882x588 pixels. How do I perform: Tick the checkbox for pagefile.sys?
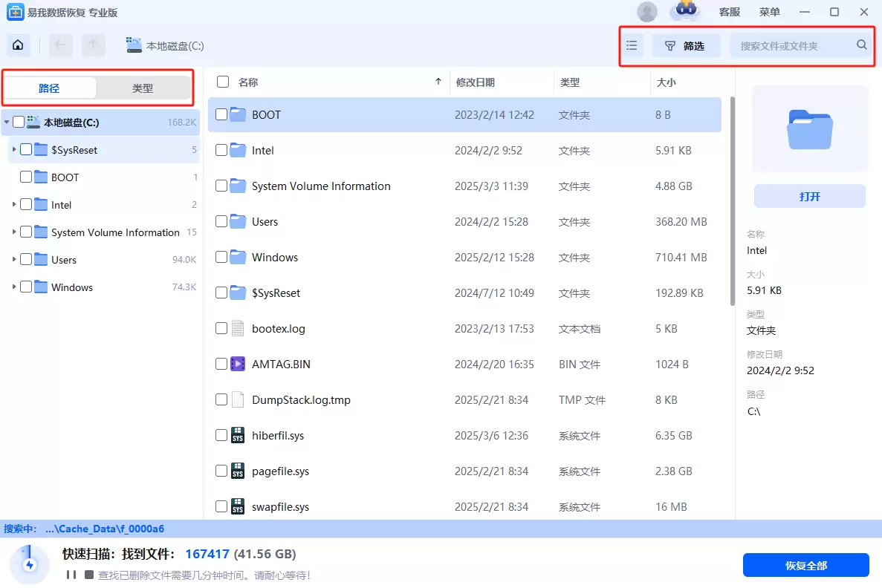click(221, 471)
